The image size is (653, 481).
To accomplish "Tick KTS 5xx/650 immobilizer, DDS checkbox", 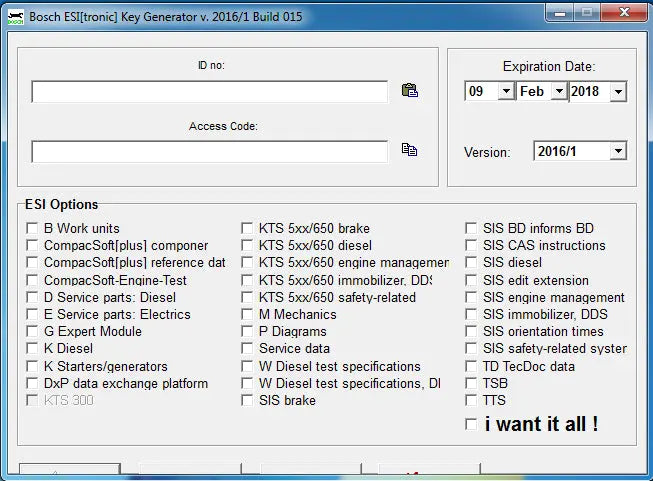I will 247,280.
